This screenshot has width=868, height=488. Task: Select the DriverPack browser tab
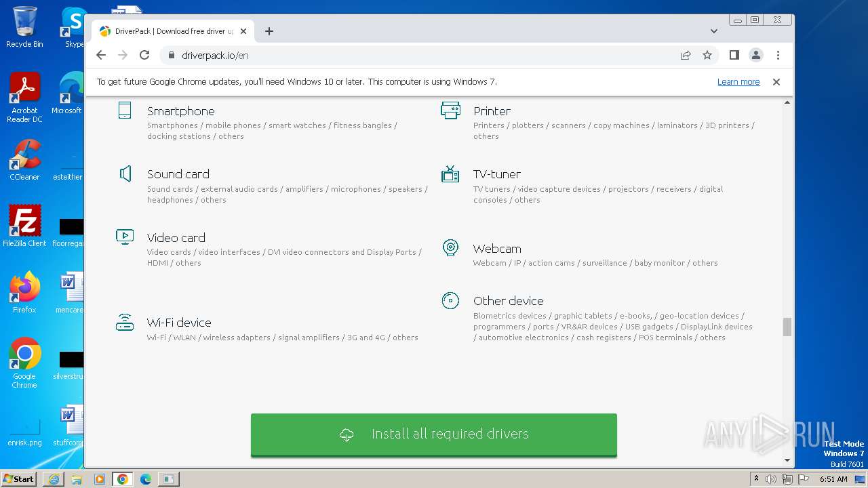(x=173, y=31)
